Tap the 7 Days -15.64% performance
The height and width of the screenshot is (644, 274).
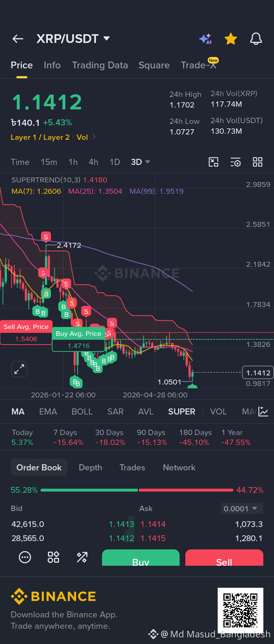click(x=68, y=437)
